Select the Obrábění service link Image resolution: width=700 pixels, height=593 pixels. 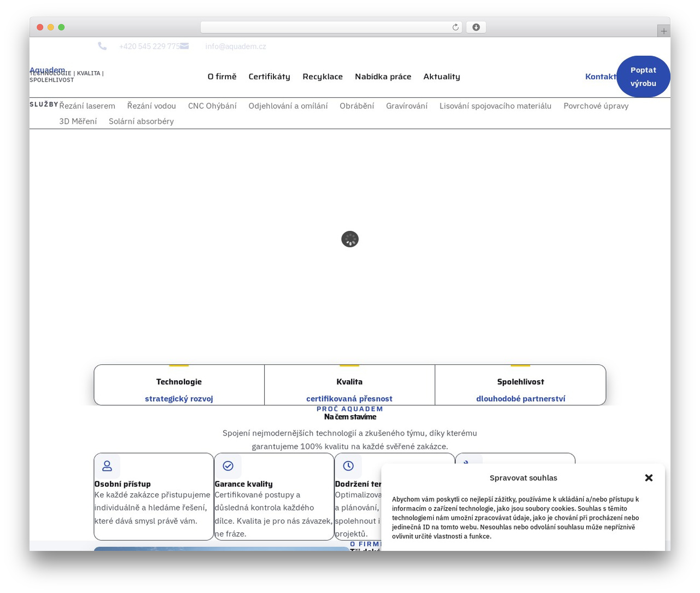point(357,106)
